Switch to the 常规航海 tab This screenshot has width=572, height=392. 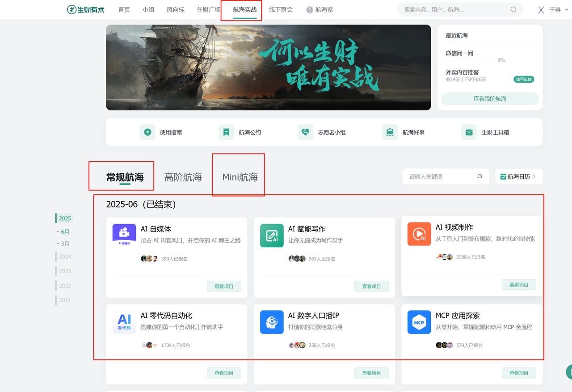click(125, 177)
